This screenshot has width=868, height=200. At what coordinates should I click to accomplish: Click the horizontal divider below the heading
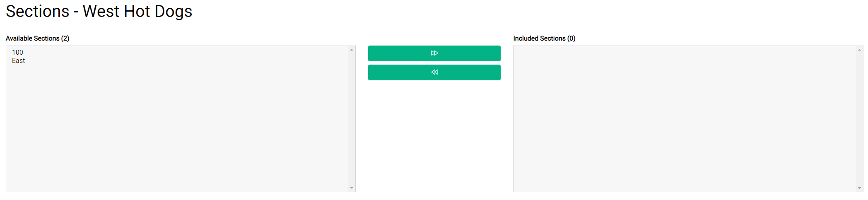point(434,28)
